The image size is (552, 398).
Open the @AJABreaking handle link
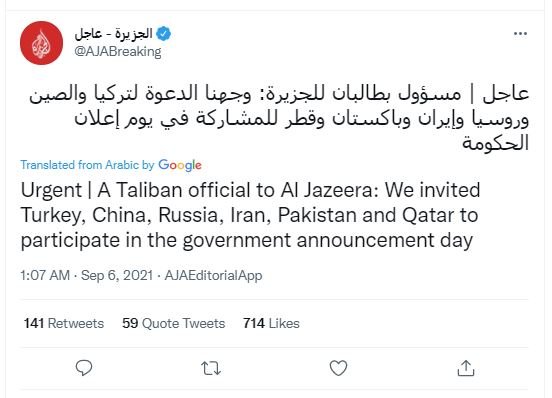click(118, 52)
